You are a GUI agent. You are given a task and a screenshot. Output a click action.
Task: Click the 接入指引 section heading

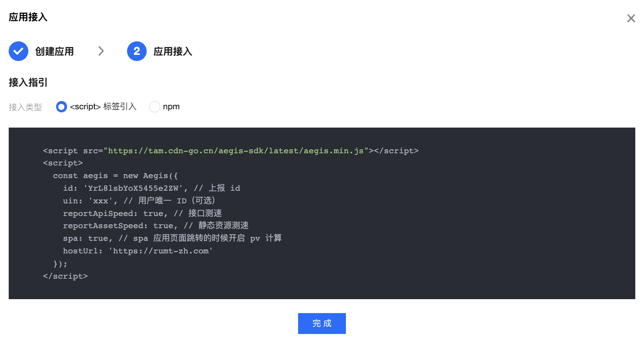point(28,82)
